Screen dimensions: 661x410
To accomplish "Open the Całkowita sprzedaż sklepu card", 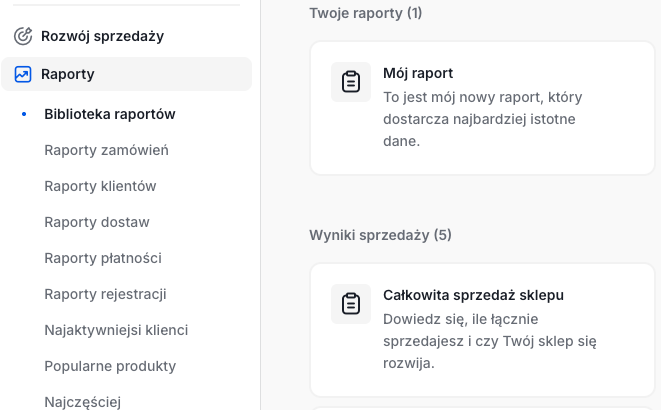I will [x=482, y=330].
